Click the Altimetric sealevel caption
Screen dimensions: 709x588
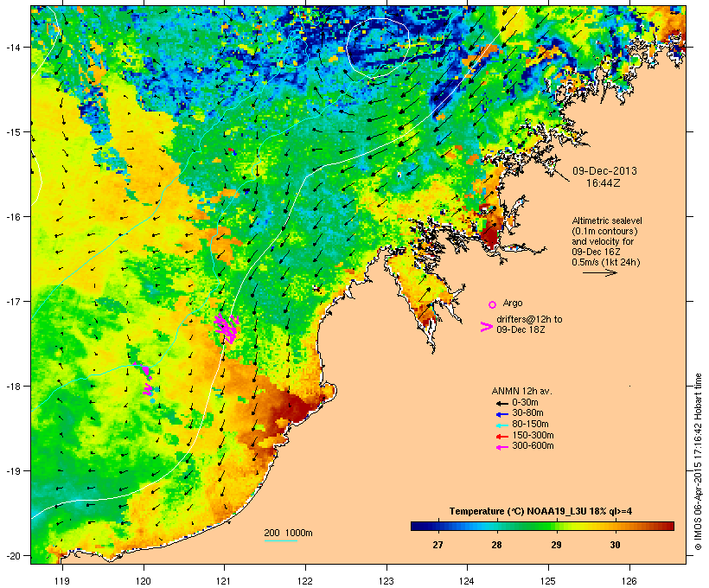click(x=607, y=241)
